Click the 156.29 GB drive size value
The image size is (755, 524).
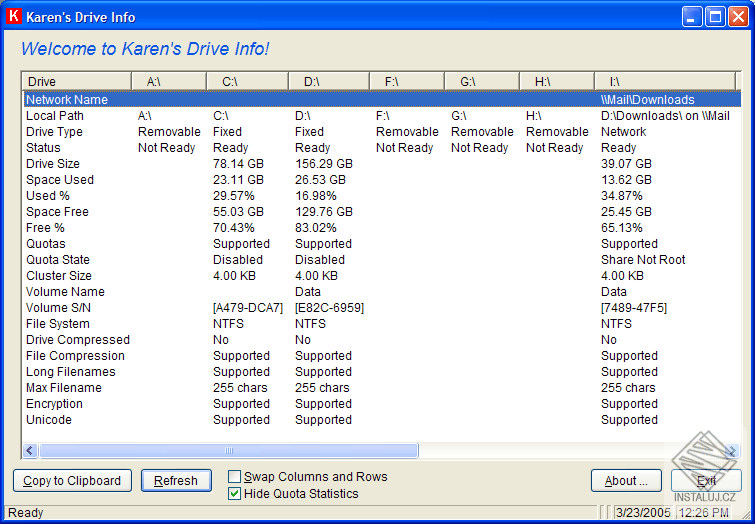click(x=324, y=163)
